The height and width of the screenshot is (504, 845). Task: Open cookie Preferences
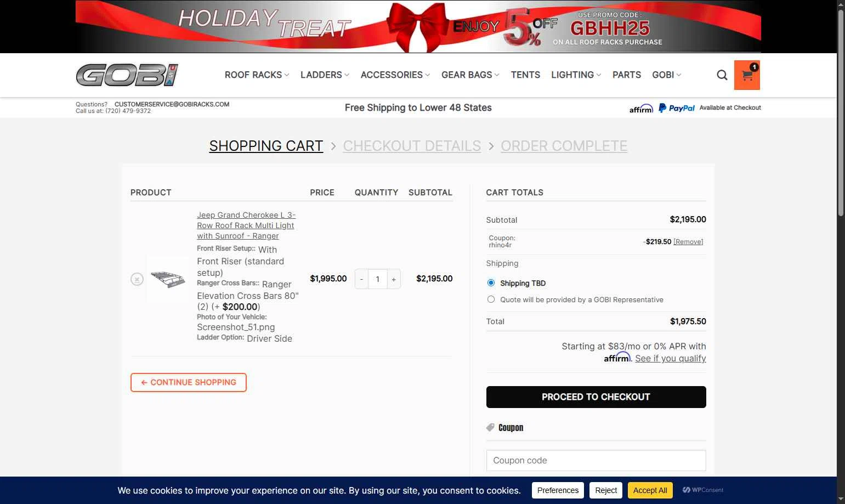point(558,490)
